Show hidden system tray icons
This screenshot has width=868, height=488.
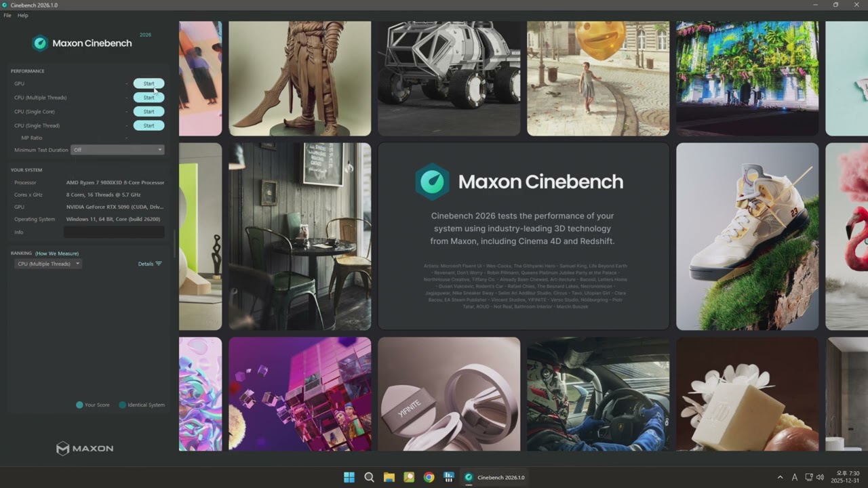[780, 477]
